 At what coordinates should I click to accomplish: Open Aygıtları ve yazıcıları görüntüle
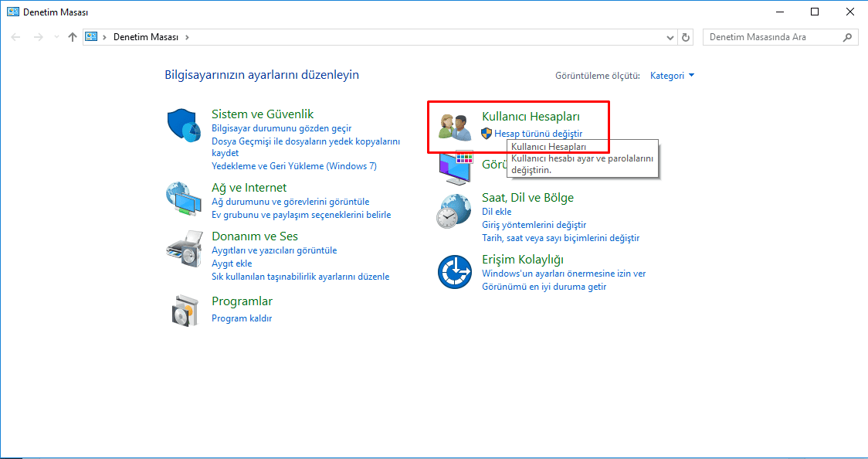pos(274,250)
